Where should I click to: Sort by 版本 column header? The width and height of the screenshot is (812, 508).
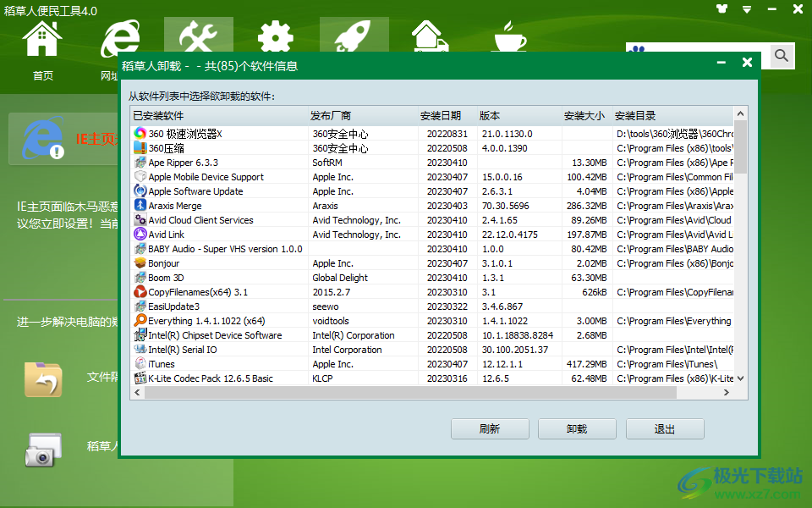tap(518, 116)
